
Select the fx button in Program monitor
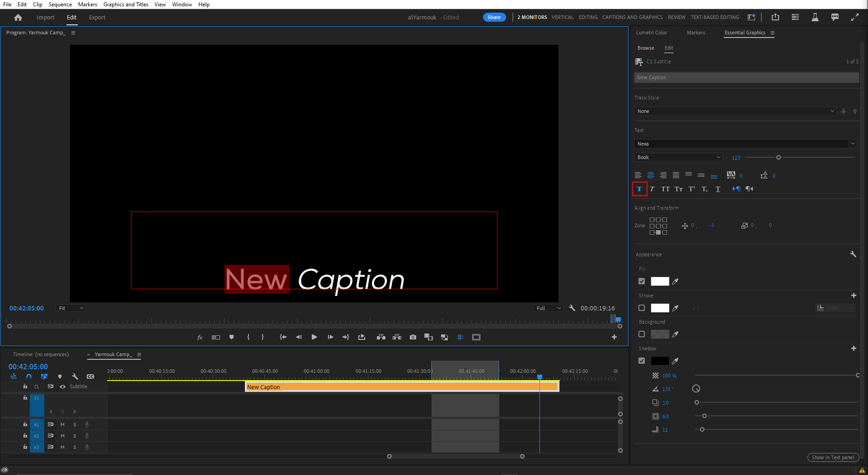point(199,337)
